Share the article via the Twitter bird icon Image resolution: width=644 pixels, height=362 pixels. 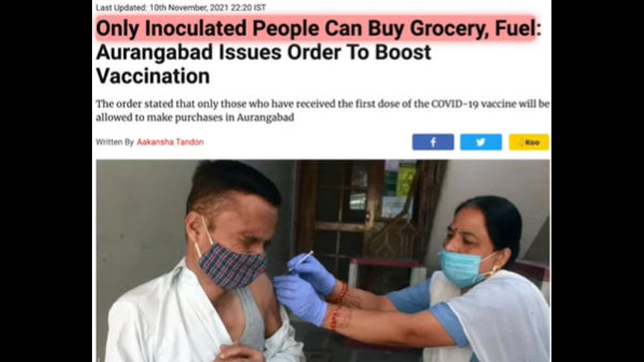[480, 142]
